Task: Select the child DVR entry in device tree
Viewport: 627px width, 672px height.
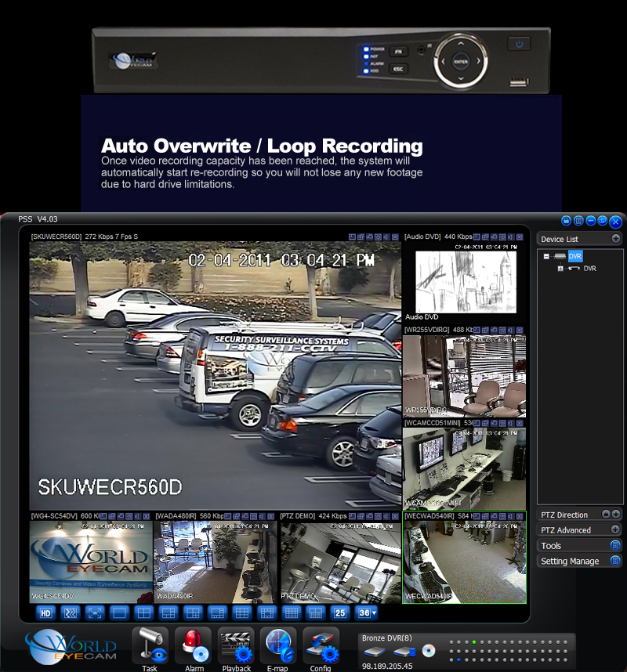Action: click(589, 269)
